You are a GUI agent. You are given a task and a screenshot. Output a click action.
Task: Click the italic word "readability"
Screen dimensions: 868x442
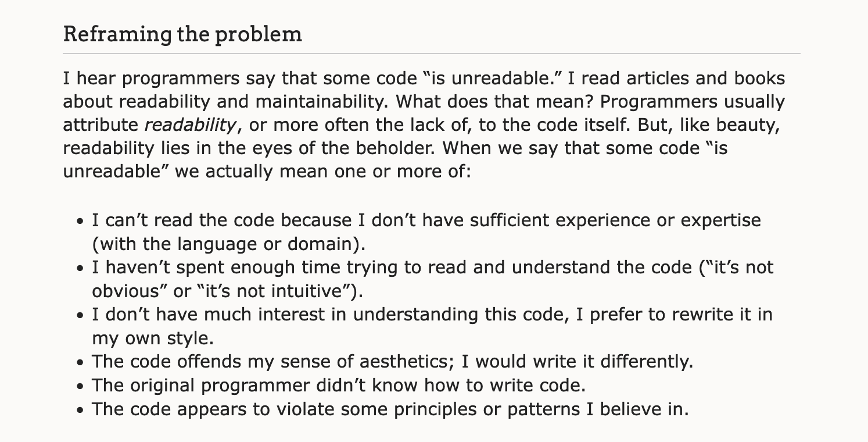coord(191,125)
